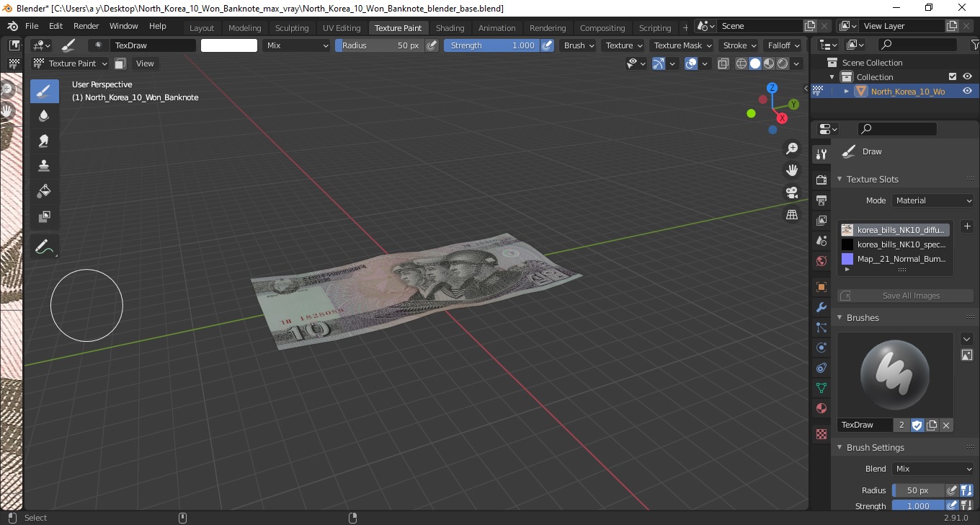The width and height of the screenshot is (980, 525).
Task: Switch to Wireframe viewport shading
Action: 741,63
